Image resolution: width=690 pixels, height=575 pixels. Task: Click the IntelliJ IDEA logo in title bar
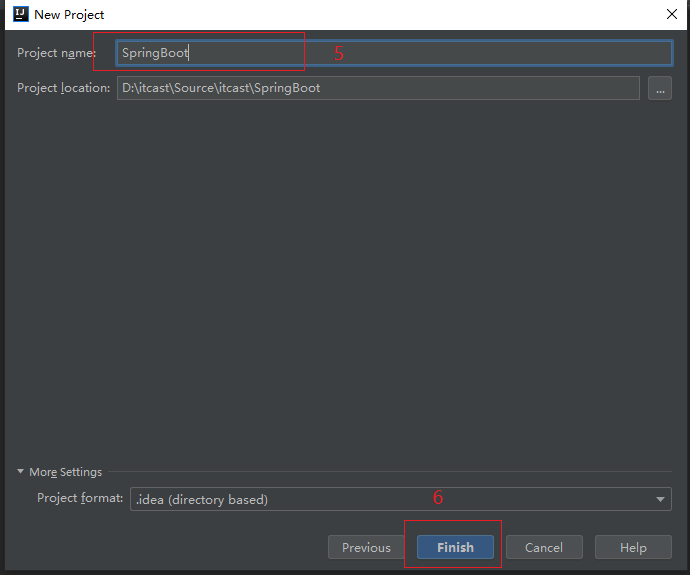click(x=20, y=15)
